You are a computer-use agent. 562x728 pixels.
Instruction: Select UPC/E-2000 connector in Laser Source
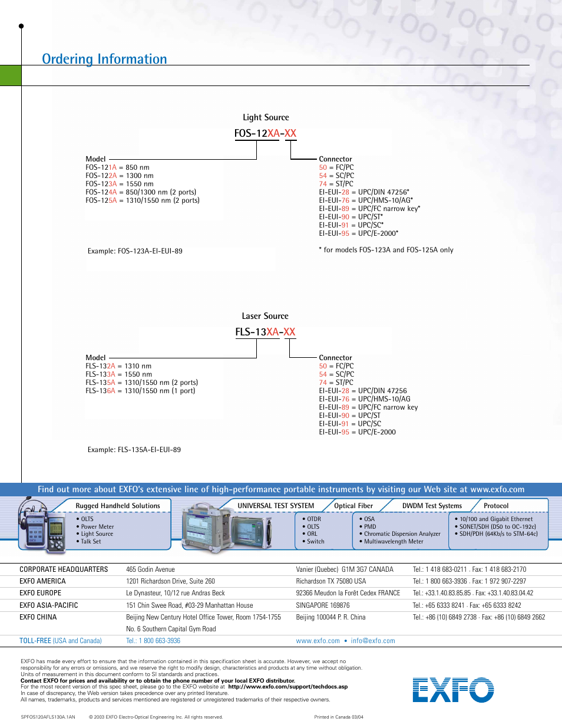(357, 432)
